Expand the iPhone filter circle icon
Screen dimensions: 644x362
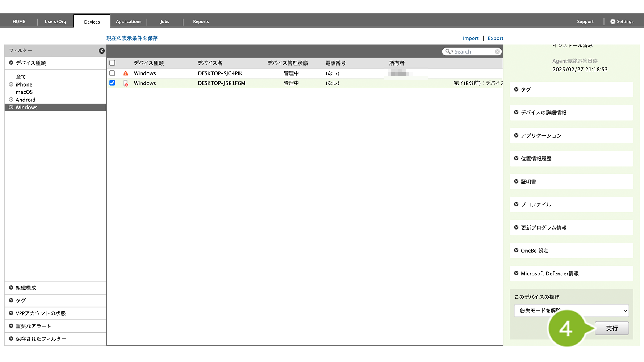tap(11, 84)
